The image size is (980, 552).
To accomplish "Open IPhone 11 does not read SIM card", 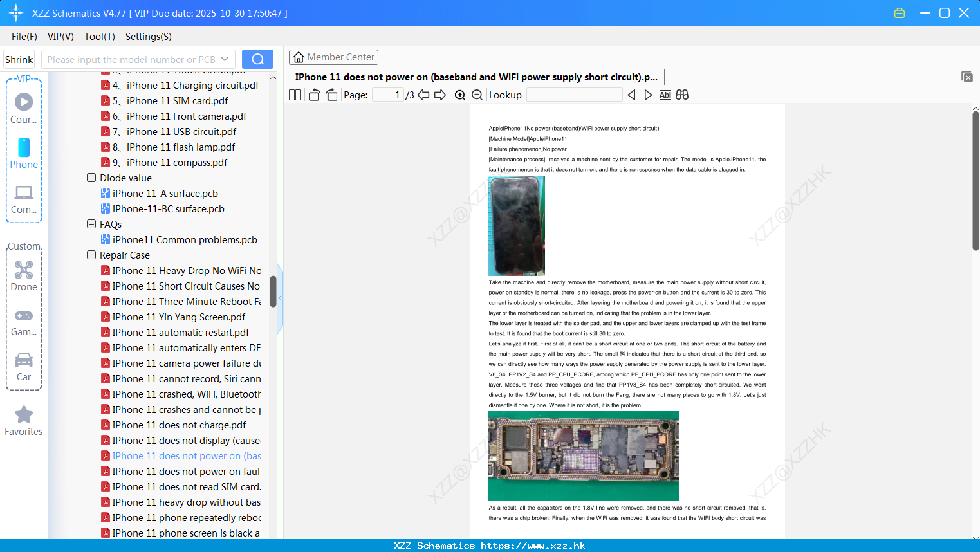I will click(x=181, y=486).
